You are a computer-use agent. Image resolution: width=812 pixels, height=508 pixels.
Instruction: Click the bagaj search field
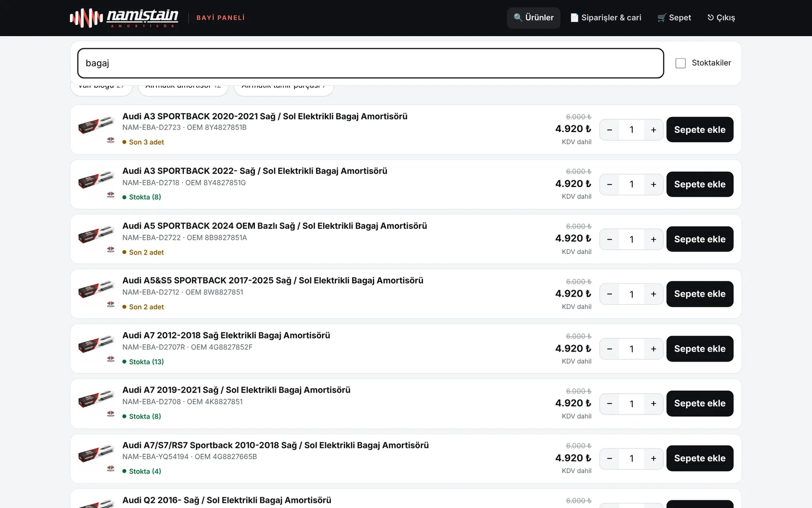point(370,63)
